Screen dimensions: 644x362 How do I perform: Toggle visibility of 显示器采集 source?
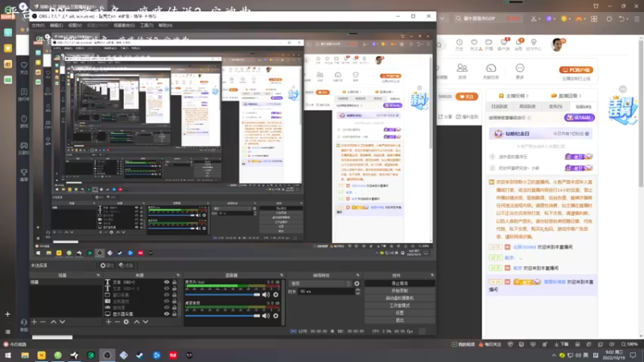click(167, 314)
